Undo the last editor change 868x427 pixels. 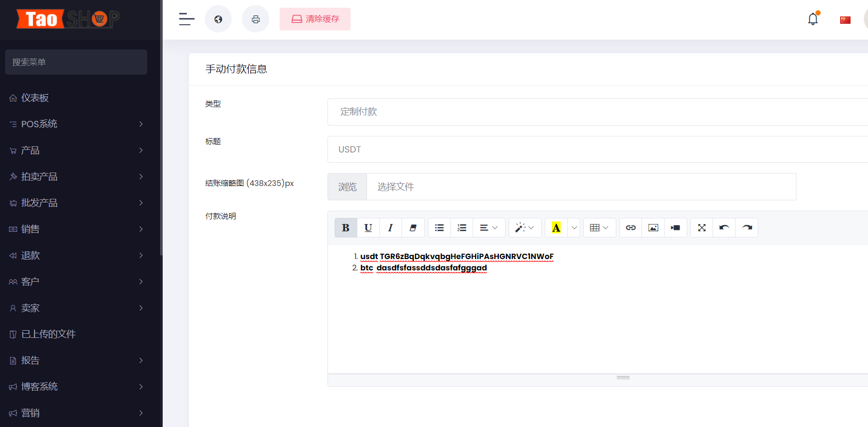coord(724,228)
